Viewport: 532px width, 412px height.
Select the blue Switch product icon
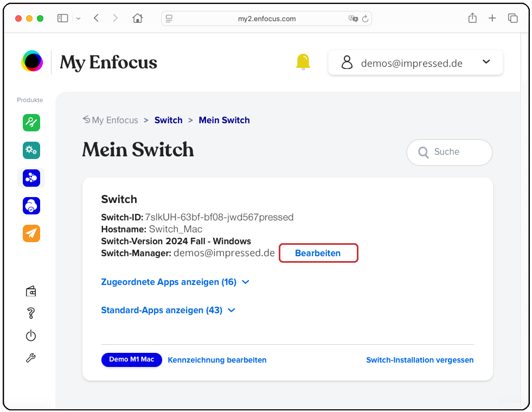[x=31, y=178]
